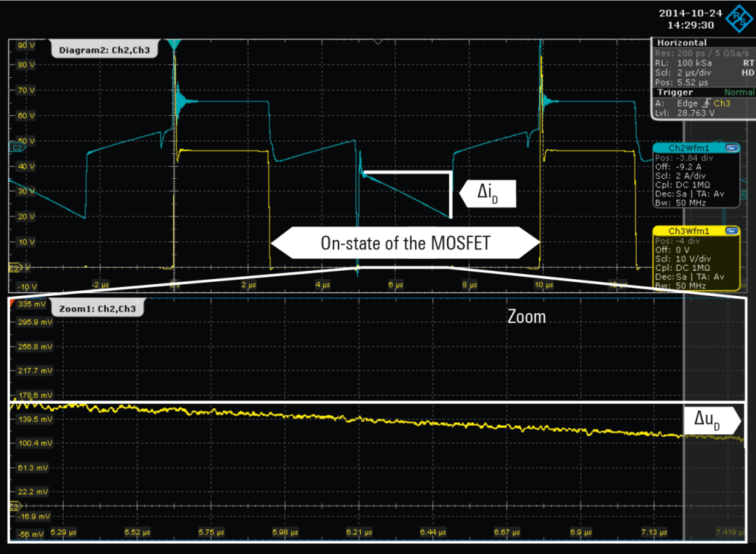756x554 pixels.
Task: Click the Normal trigger mode label
Action: pyautogui.click(x=739, y=93)
